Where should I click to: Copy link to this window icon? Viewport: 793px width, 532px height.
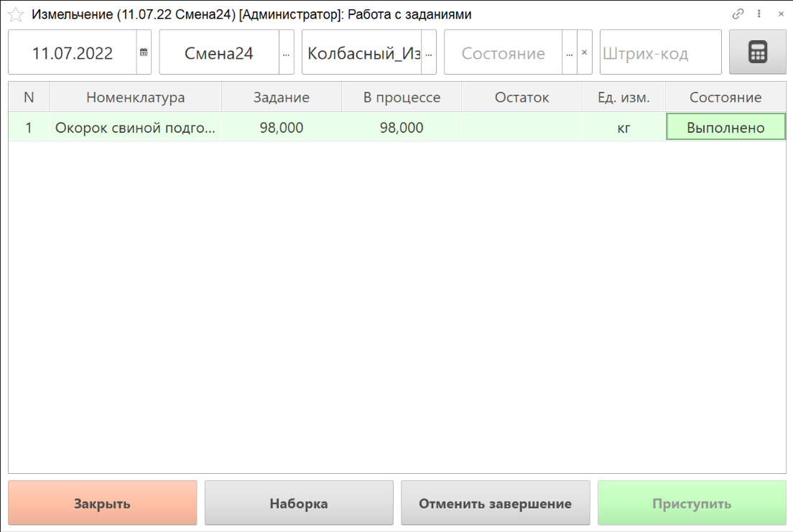coord(738,14)
